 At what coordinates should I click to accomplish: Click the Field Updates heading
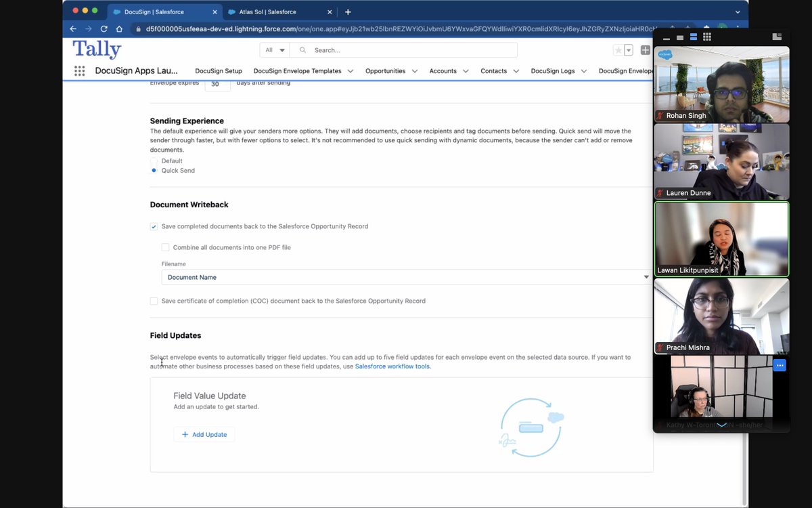click(x=175, y=336)
